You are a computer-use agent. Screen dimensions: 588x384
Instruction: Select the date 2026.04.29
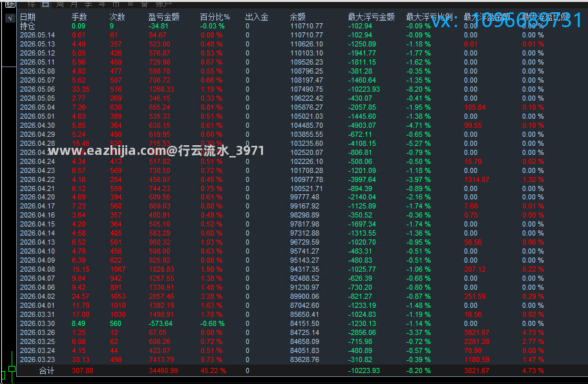pos(37,134)
